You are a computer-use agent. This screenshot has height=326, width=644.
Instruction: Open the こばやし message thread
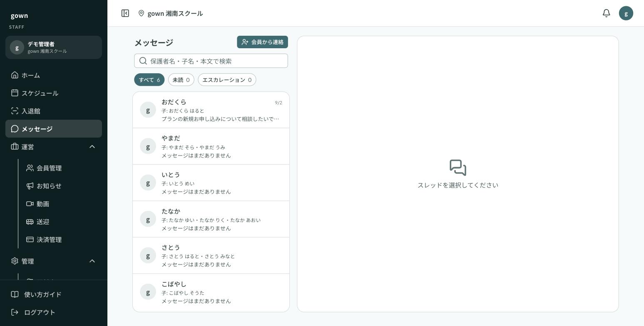[x=211, y=292]
